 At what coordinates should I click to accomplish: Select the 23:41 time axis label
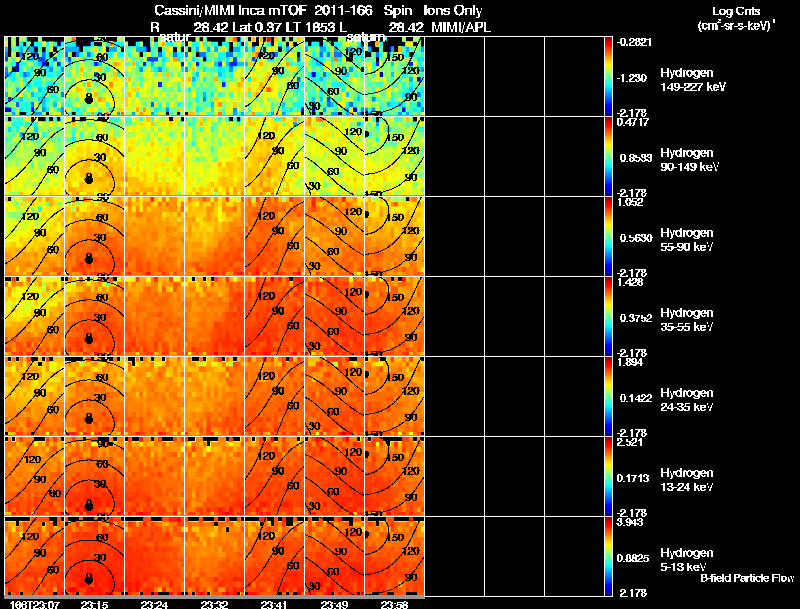pos(274,605)
